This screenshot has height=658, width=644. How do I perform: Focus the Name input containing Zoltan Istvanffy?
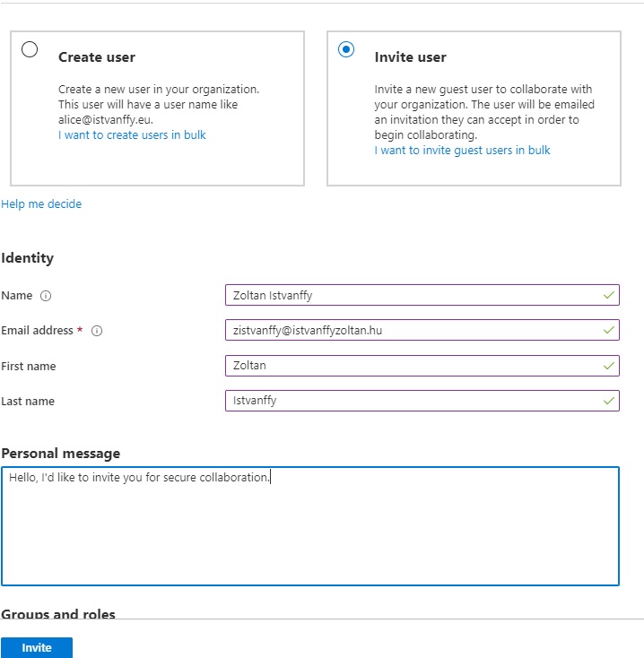413,295
